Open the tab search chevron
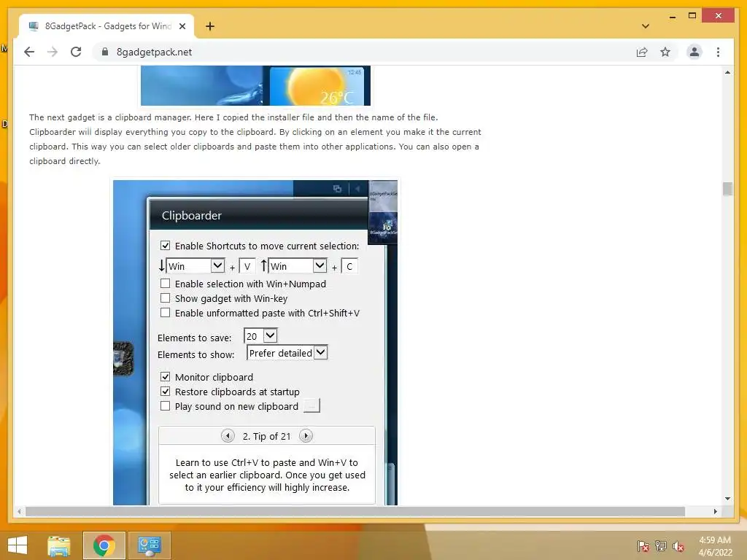This screenshot has height=560, width=747. pos(645,26)
